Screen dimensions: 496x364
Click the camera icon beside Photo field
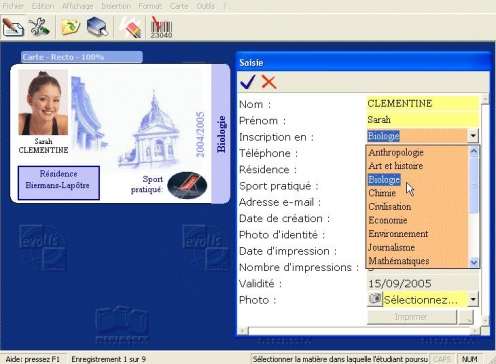(x=375, y=299)
